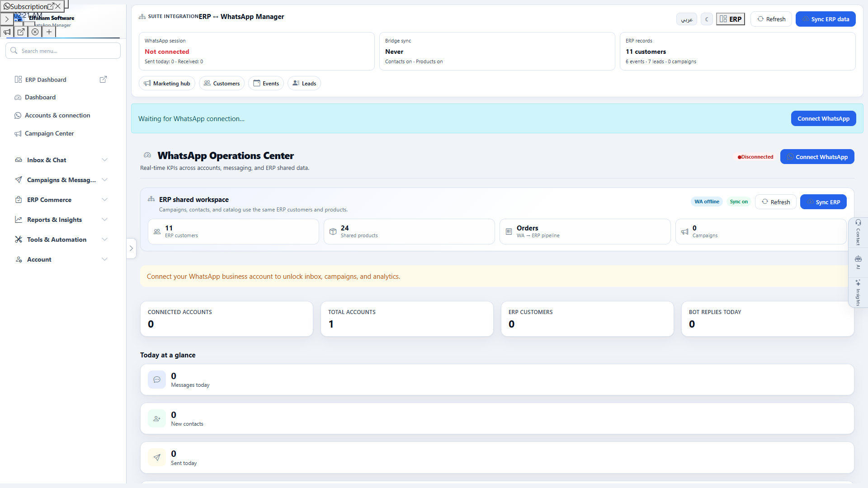Open the Subscription tab in a new window
Viewport: 868px width, 488px height.
(x=51, y=6)
